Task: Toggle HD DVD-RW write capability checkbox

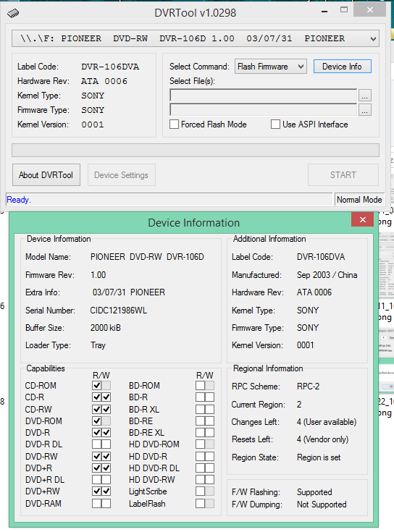Action: (x=210, y=480)
